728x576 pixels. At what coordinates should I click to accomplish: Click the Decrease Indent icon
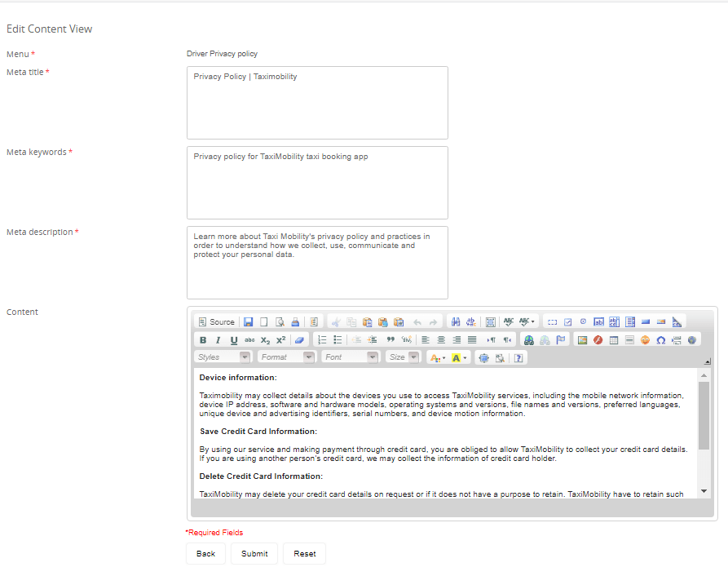pos(356,340)
